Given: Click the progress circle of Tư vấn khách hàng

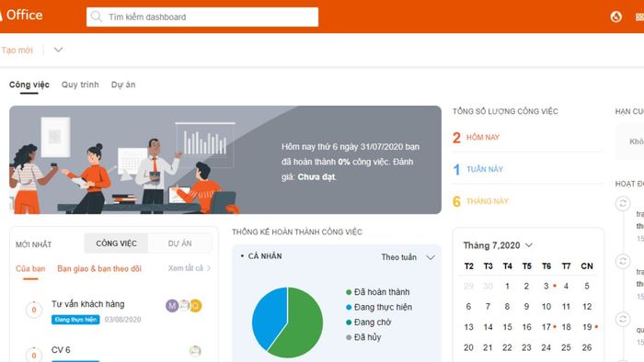Looking at the screenshot, I should pyautogui.click(x=34, y=310).
